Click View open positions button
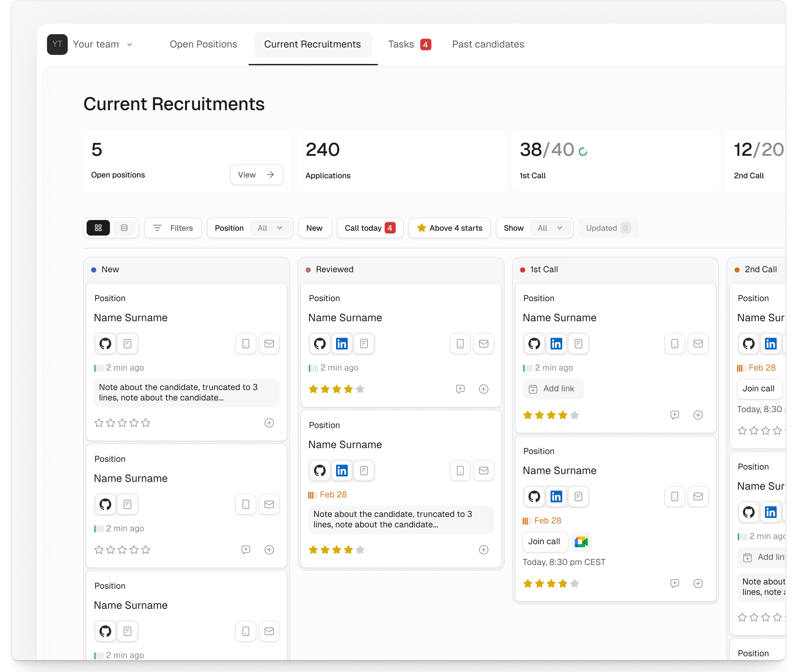 tap(256, 175)
